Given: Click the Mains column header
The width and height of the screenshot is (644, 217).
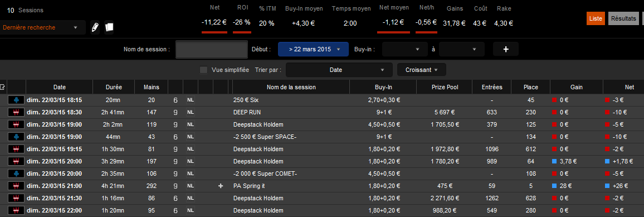Looking at the screenshot, I should point(151,87).
